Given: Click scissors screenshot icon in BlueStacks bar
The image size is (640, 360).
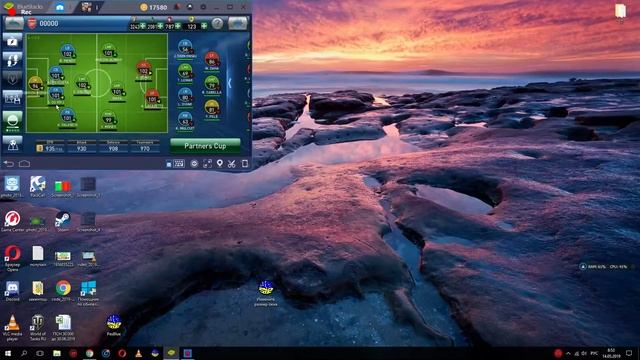Looking at the screenshot, I should 232,164.
